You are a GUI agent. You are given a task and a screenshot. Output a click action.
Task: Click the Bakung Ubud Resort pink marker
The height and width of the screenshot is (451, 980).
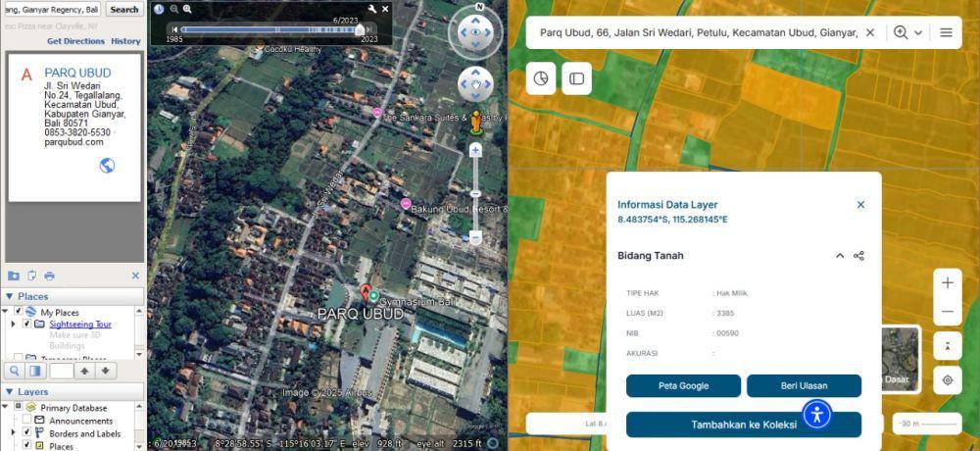tap(406, 204)
